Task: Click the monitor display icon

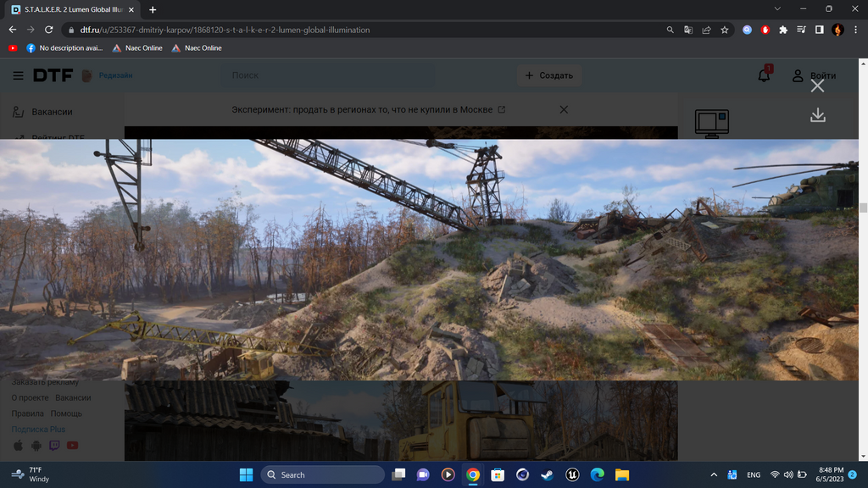Action: coord(712,123)
